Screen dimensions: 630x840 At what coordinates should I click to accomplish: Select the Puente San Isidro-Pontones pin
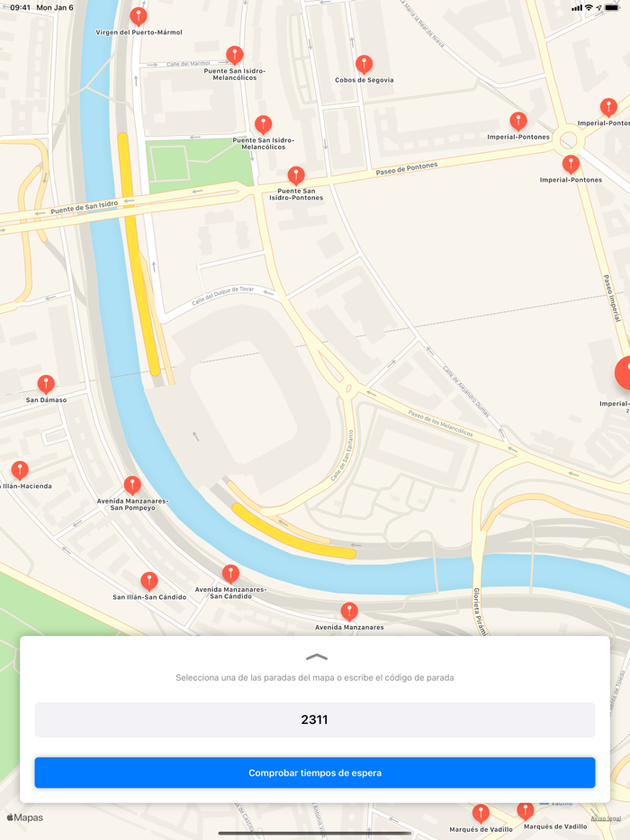point(296,175)
